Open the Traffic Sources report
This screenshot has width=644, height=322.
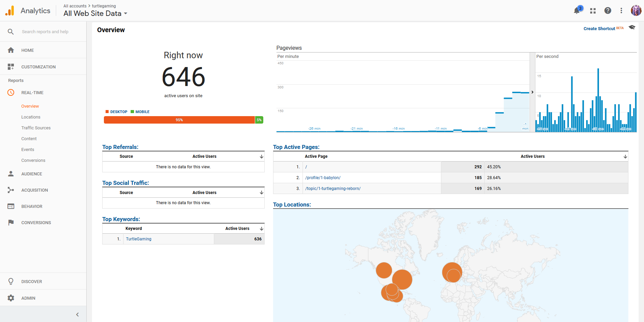(36, 128)
